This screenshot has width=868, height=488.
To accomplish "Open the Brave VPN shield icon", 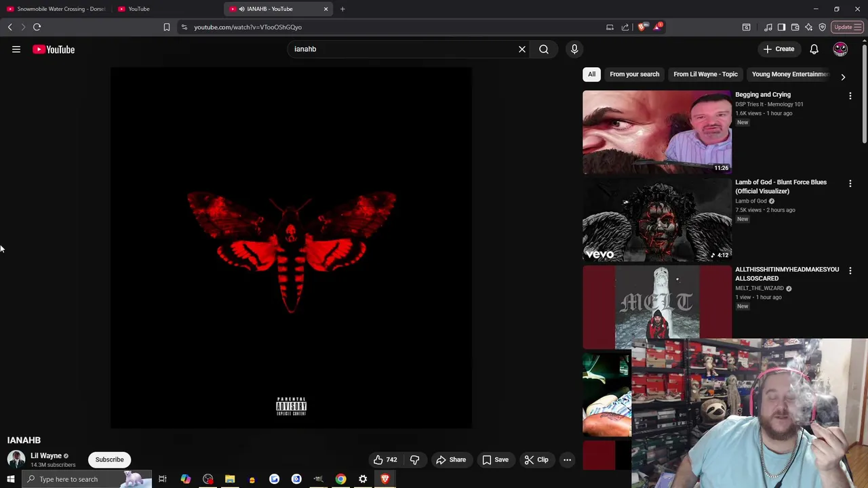I will click(x=822, y=27).
